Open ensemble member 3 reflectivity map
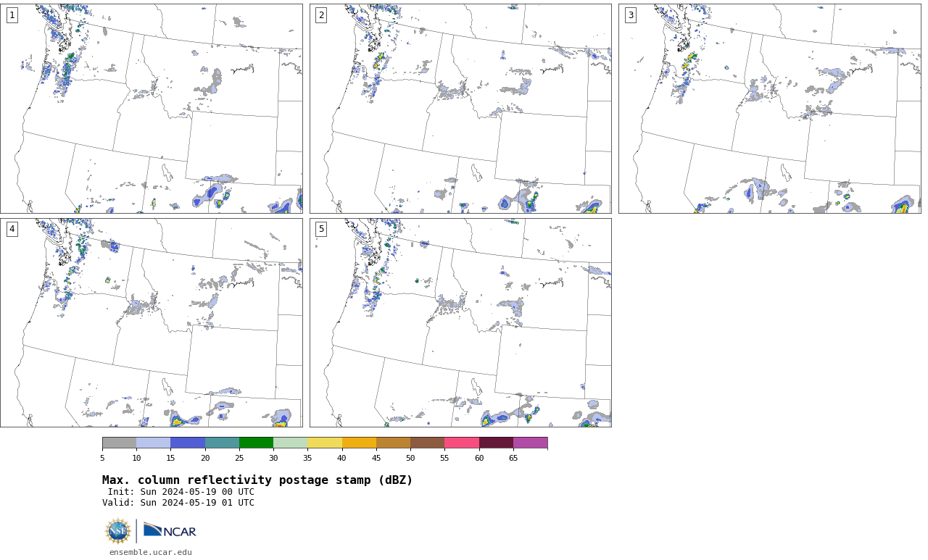Screen dimensions: 928x560 [770, 109]
